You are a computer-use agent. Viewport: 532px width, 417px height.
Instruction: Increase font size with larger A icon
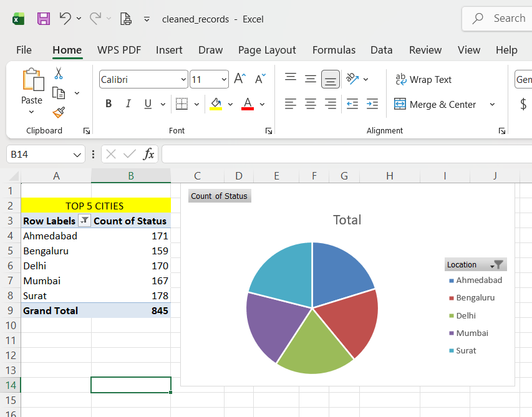pos(239,79)
